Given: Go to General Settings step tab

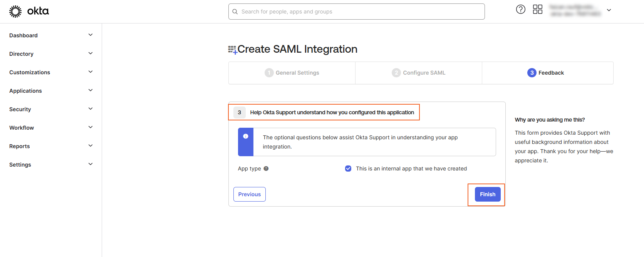Looking at the screenshot, I should coord(292,73).
